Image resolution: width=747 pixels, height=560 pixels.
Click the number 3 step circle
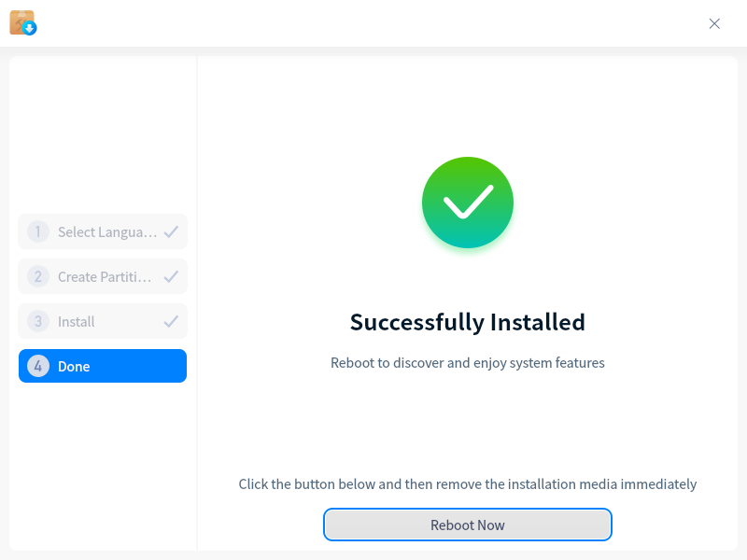(38, 321)
